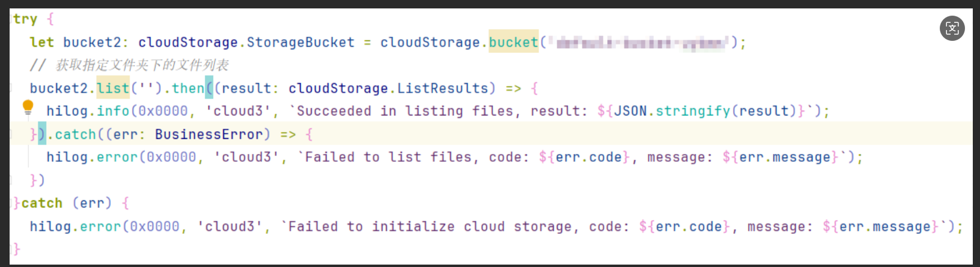980x267 pixels.
Task: Collapse the fold marker beside }).catch line
Action: tap(11, 134)
